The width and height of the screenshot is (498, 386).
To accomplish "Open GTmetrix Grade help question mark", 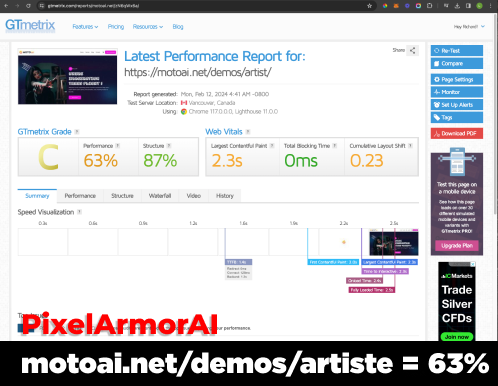I will (x=77, y=132).
